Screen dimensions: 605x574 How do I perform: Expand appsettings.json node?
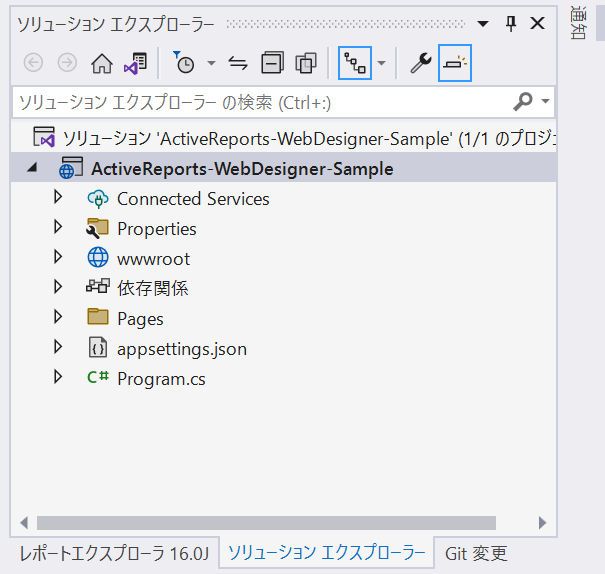click(58, 347)
